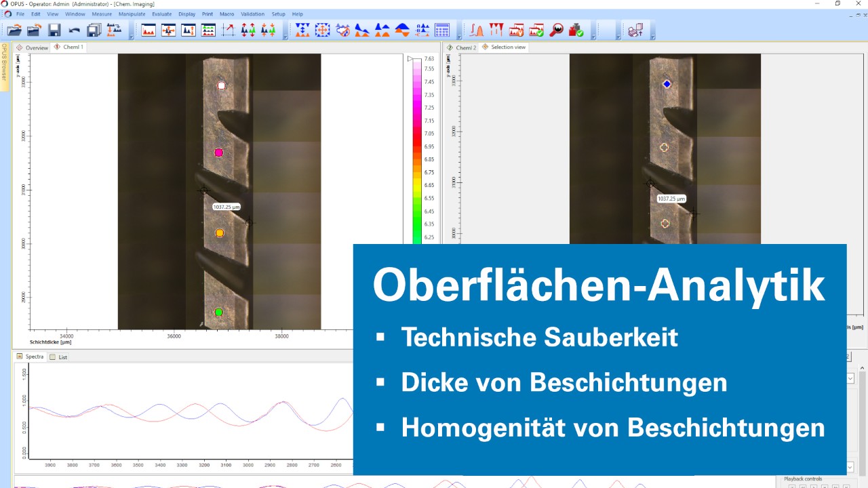868x488 pixels.
Task: Click the red weights with green check icon
Action: pyautogui.click(x=576, y=30)
